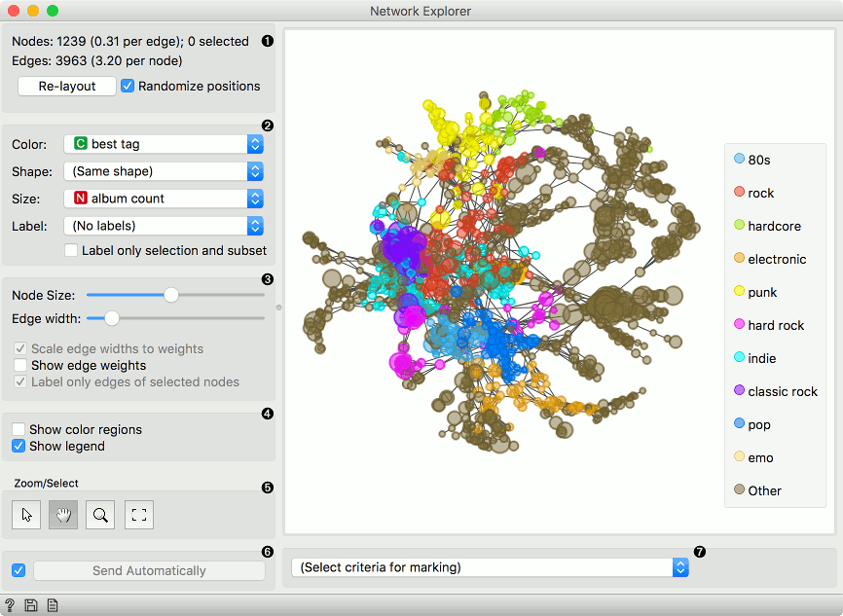This screenshot has height=616, width=843.
Task: Toggle Label only edges of selected nodes
Action: tap(20, 382)
